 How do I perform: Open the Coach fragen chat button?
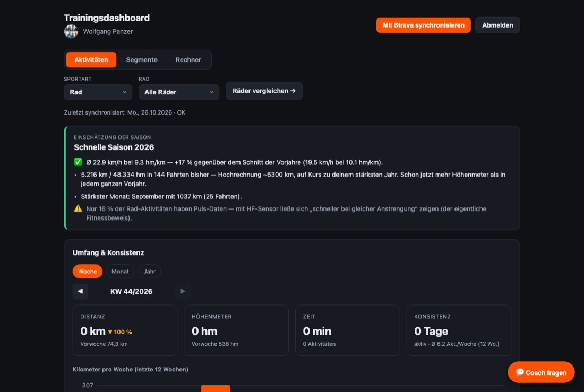541,372
